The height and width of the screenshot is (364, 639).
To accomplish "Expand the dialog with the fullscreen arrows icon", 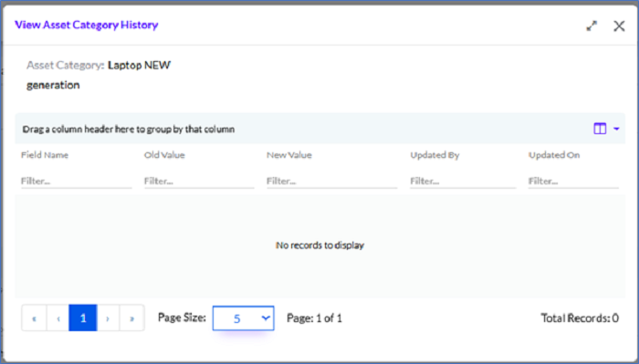I will [592, 26].
